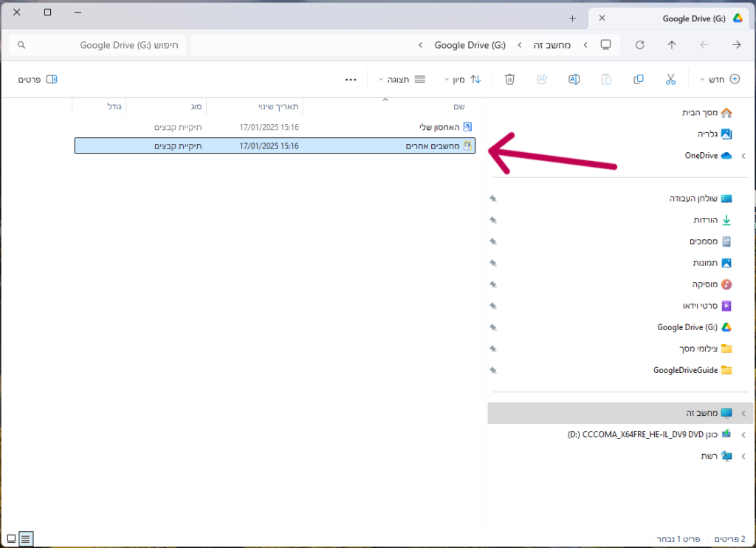The height and width of the screenshot is (548, 756).
Task: Open מוסיקה (Music) pinned folder
Action: (x=712, y=284)
